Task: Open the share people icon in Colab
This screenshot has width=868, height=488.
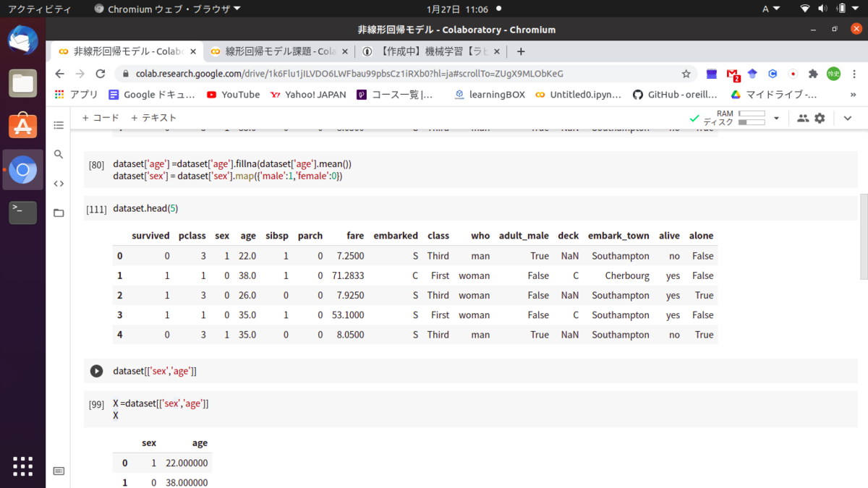Action: tap(802, 118)
